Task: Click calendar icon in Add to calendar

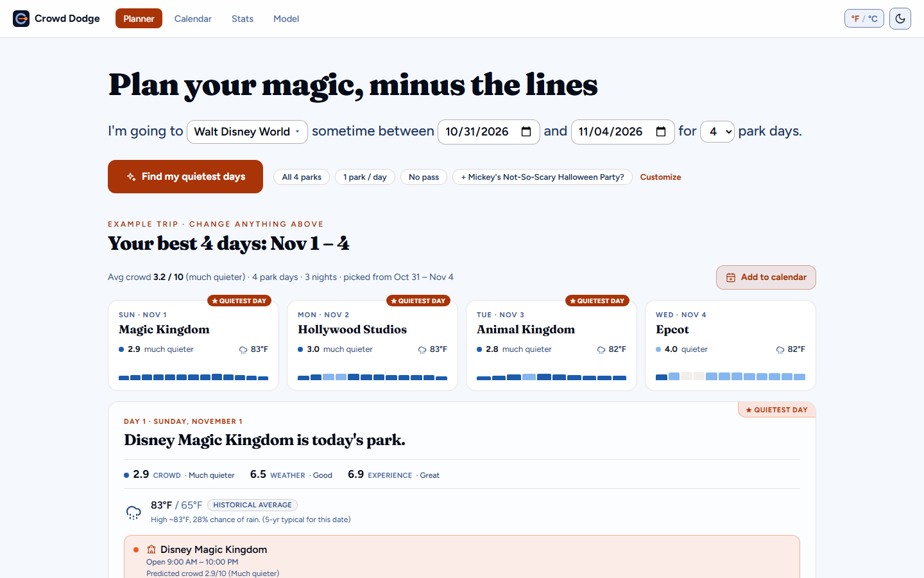Action: (731, 277)
